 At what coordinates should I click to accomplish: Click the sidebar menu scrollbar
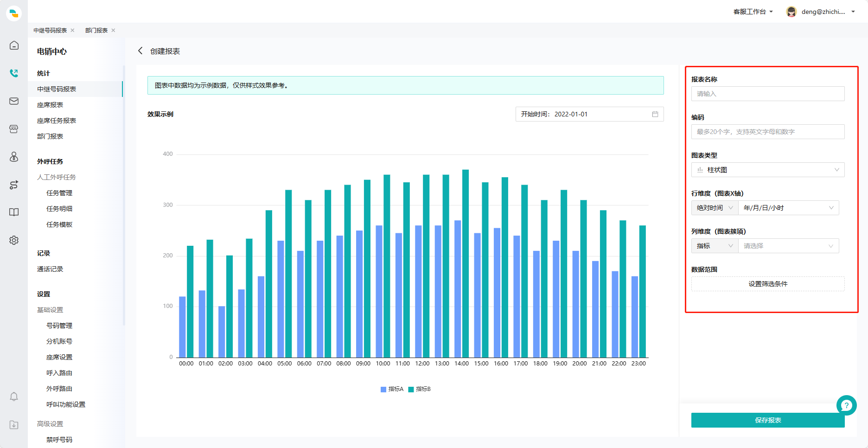click(x=124, y=195)
